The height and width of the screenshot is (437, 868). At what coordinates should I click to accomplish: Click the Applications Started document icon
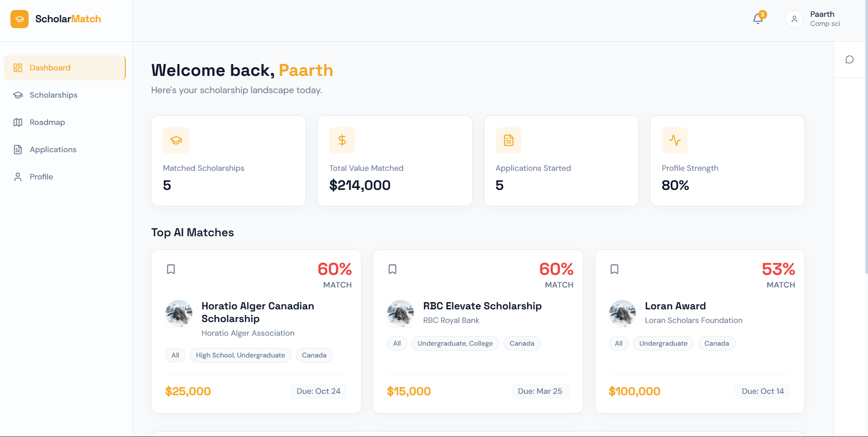pos(508,140)
